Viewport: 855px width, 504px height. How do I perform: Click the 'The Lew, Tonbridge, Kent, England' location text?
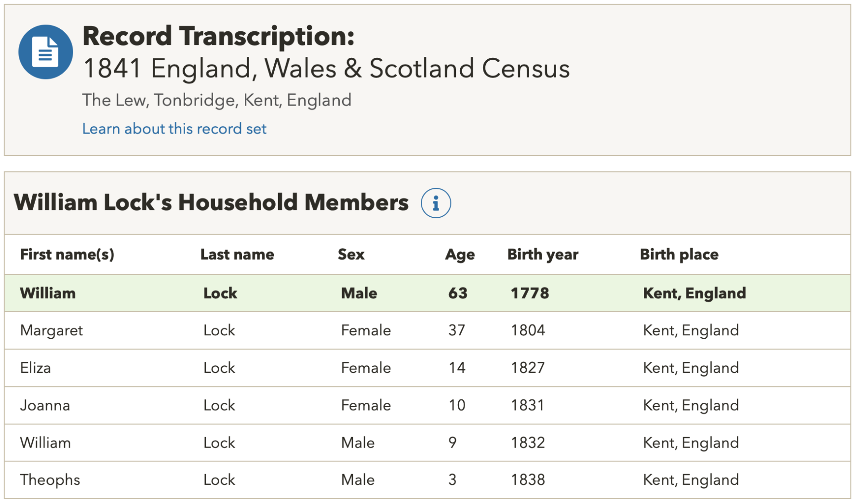click(216, 100)
